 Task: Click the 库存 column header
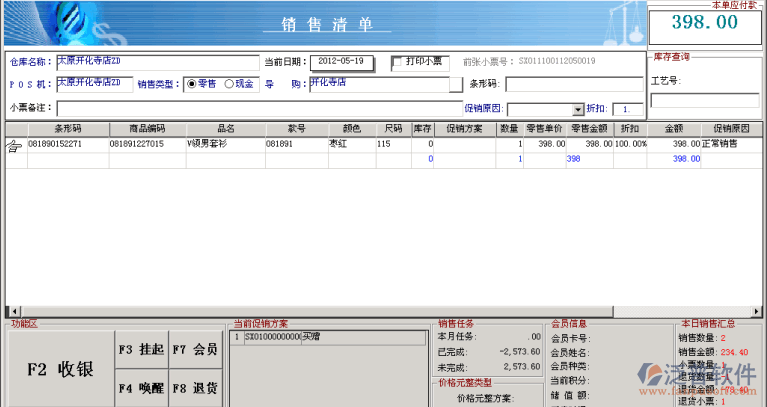click(422, 129)
